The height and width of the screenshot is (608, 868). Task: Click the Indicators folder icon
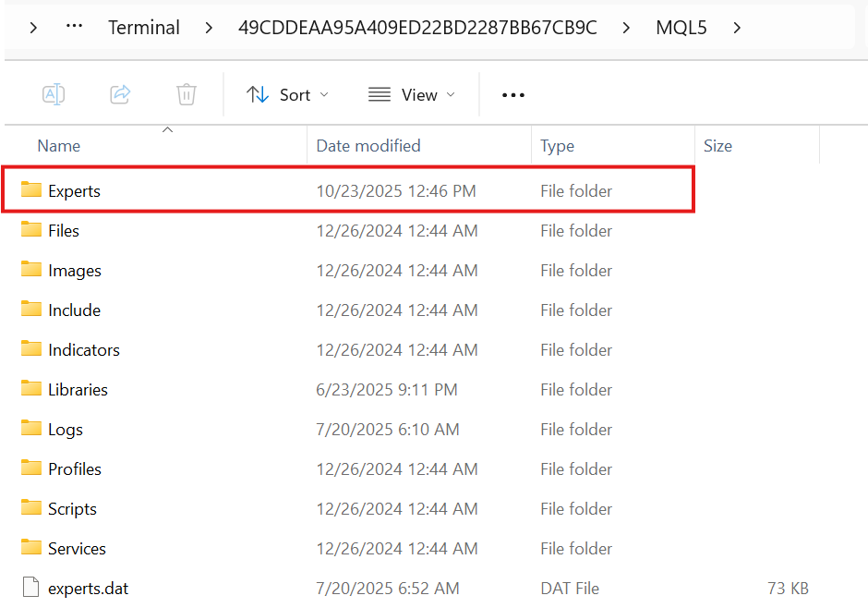pyautogui.click(x=29, y=349)
